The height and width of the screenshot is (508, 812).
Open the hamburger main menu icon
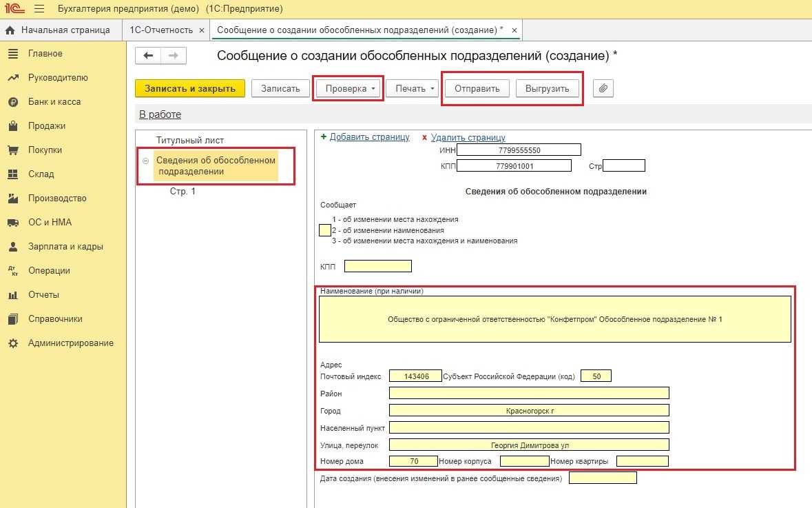point(39,9)
